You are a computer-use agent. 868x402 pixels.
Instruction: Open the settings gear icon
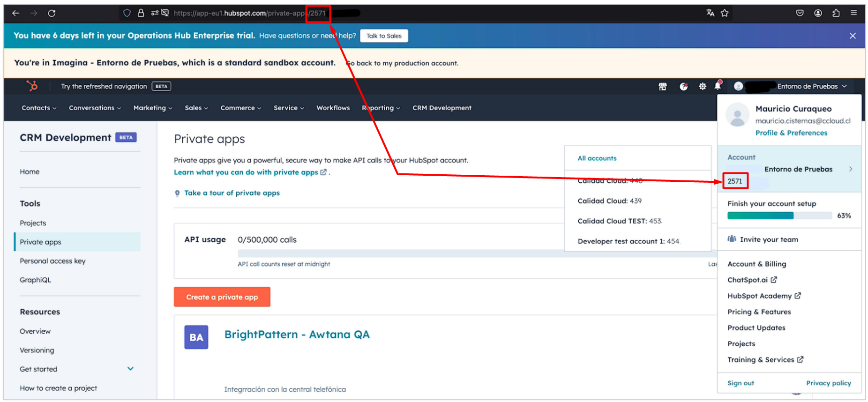702,86
